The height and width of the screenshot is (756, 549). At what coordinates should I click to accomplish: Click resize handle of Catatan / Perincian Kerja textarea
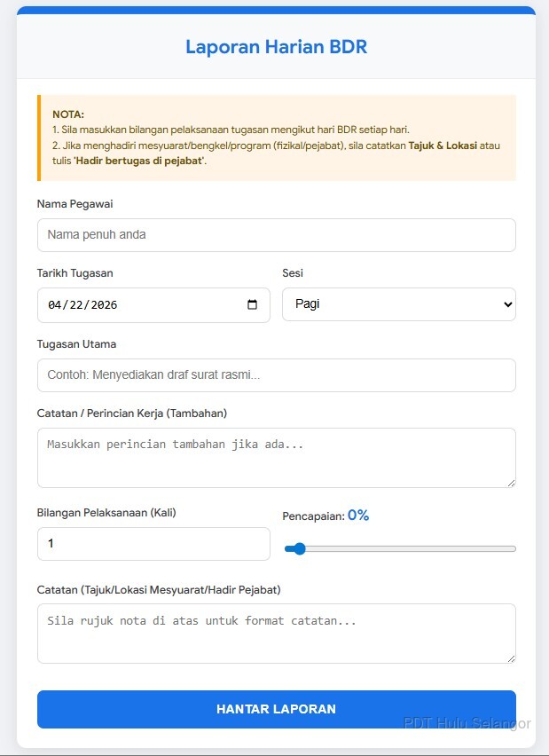pyautogui.click(x=510, y=482)
